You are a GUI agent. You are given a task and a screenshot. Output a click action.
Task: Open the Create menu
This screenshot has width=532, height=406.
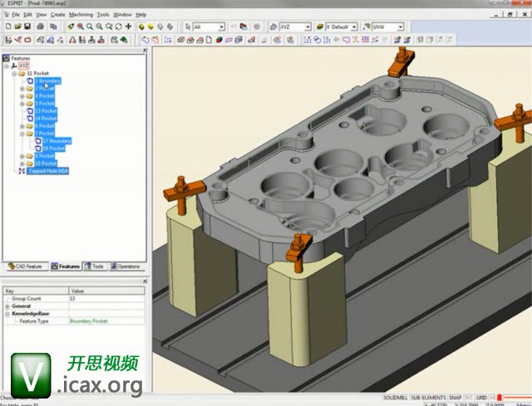[57, 15]
